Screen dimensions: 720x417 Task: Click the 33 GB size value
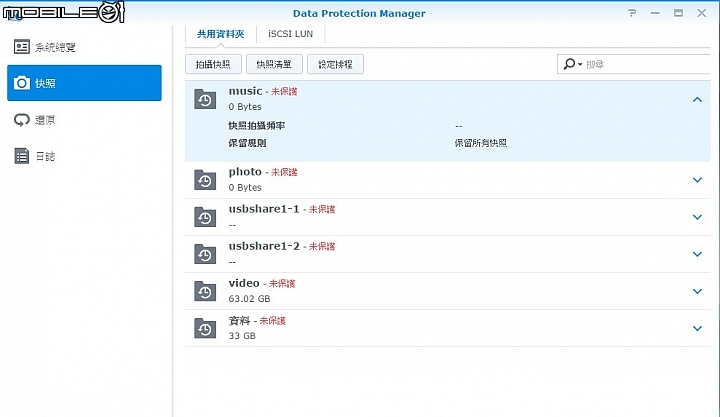pos(242,336)
